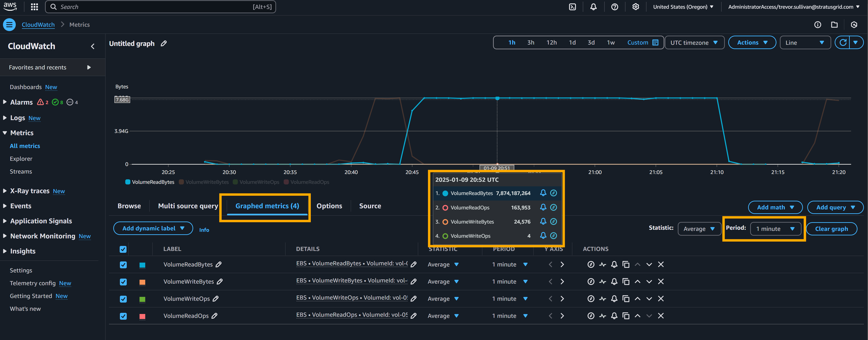Viewport: 868px width, 340px height.
Task: Move VolumeWriteBytes row up
Action: [637, 282]
